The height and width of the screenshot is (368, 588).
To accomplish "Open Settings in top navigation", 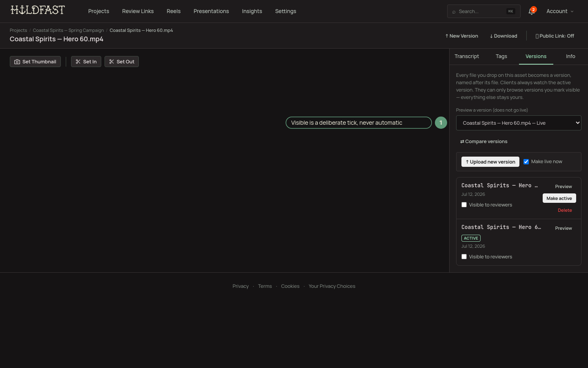I will pyautogui.click(x=285, y=11).
